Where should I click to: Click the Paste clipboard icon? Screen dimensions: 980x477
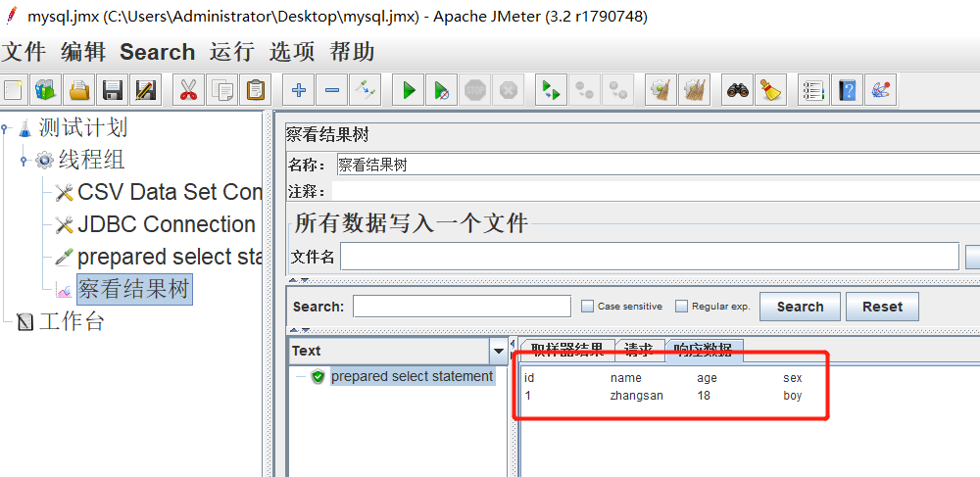pyautogui.click(x=255, y=90)
